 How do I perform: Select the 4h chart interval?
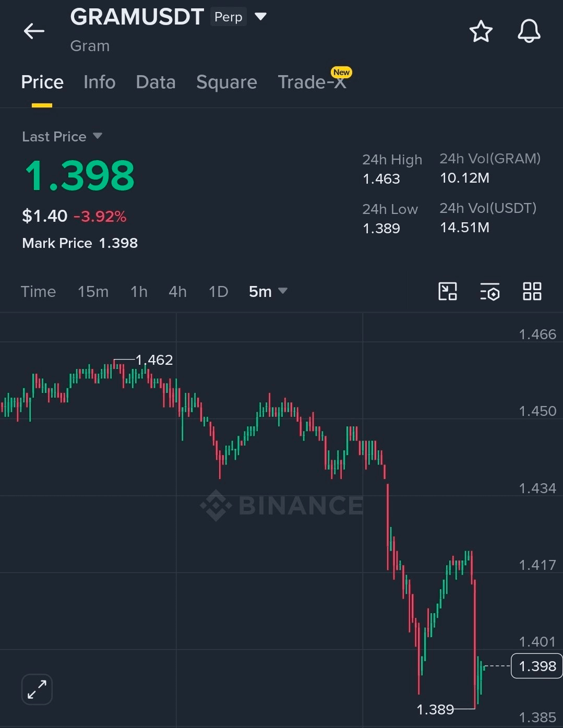click(177, 292)
